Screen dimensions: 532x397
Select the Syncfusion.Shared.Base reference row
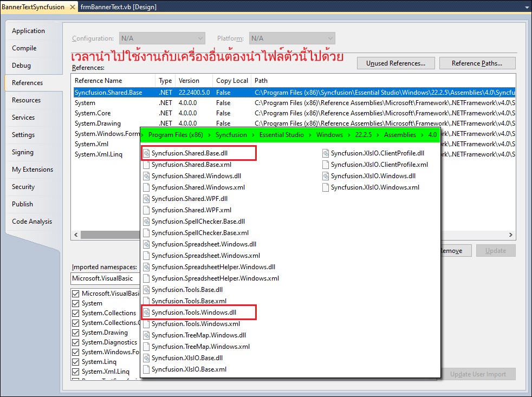click(294, 93)
